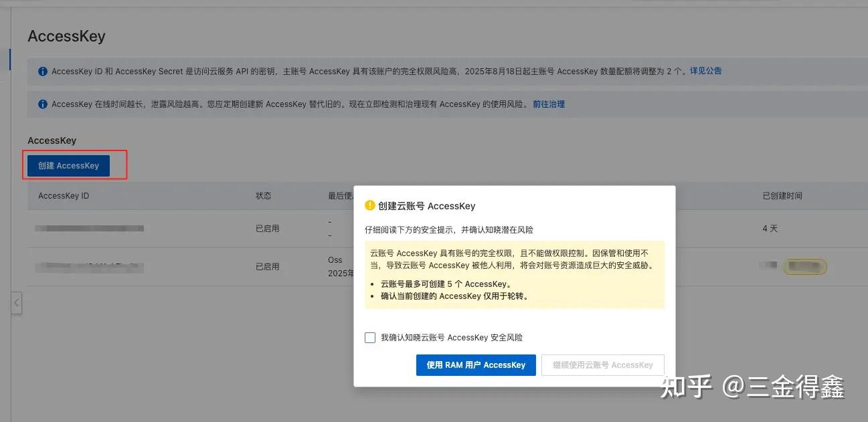The height and width of the screenshot is (422, 868).
Task: Click 继续使用云账号 AccessKey button
Action: pyautogui.click(x=602, y=364)
